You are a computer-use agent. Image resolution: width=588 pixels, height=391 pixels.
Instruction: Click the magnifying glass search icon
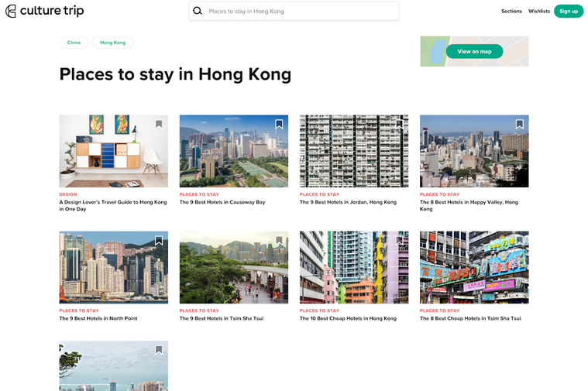pyautogui.click(x=198, y=11)
